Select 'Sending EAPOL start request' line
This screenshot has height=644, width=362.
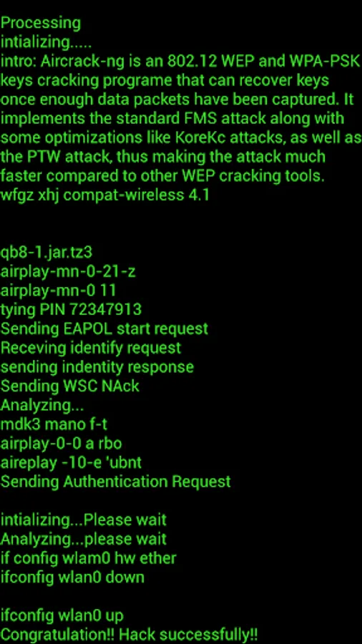click(104, 328)
